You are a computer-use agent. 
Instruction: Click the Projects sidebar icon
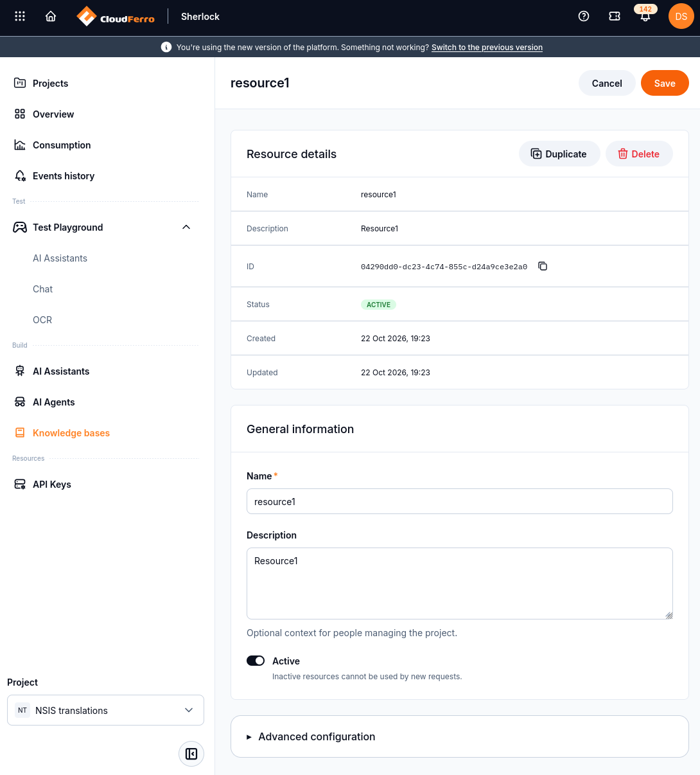click(20, 83)
